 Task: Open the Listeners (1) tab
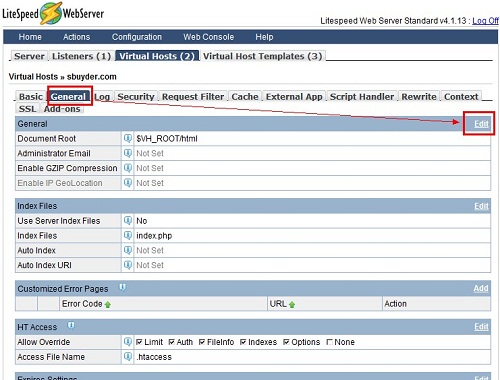[81, 56]
